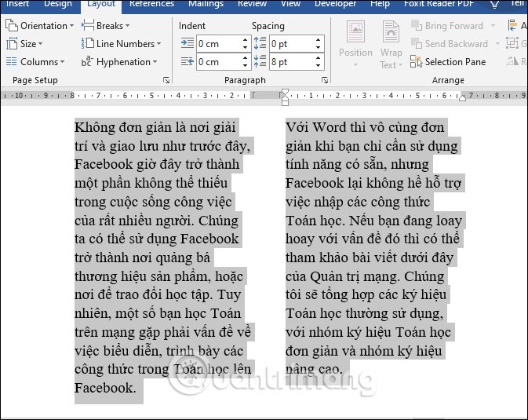Expand the Send Backward arrow
The height and width of the screenshot is (420, 528).
coord(497,44)
